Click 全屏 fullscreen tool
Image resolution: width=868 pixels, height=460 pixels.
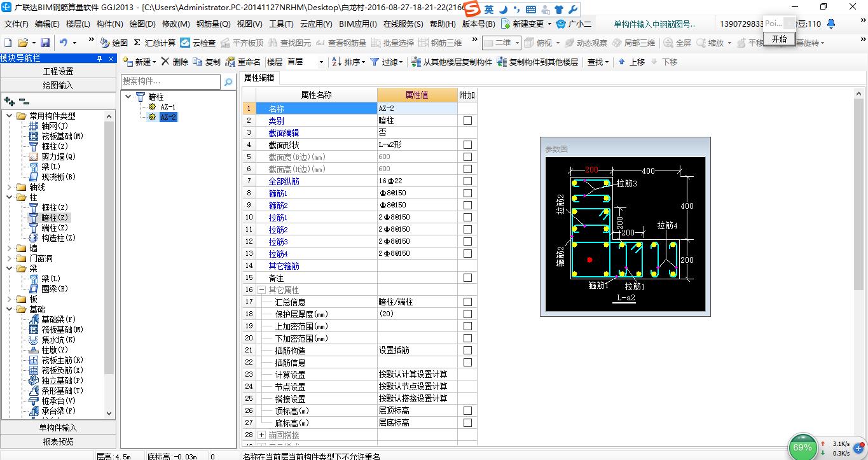coord(677,43)
